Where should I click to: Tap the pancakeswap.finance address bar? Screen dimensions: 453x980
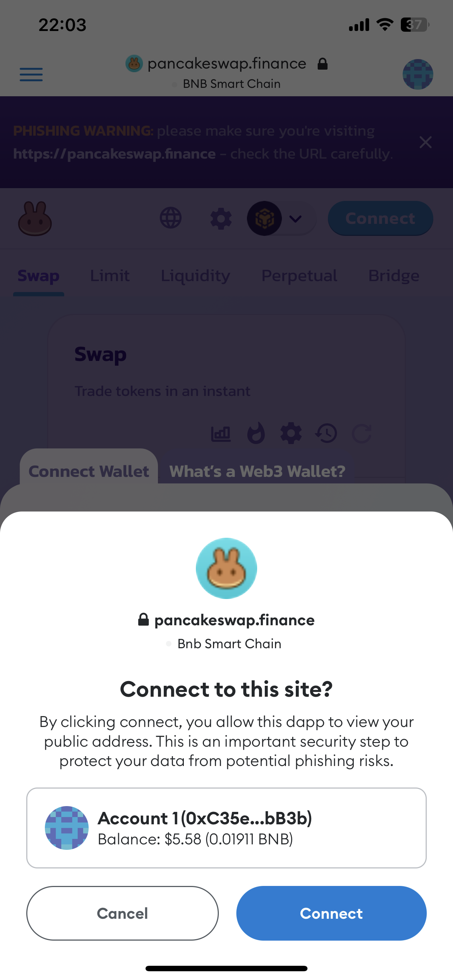click(227, 72)
